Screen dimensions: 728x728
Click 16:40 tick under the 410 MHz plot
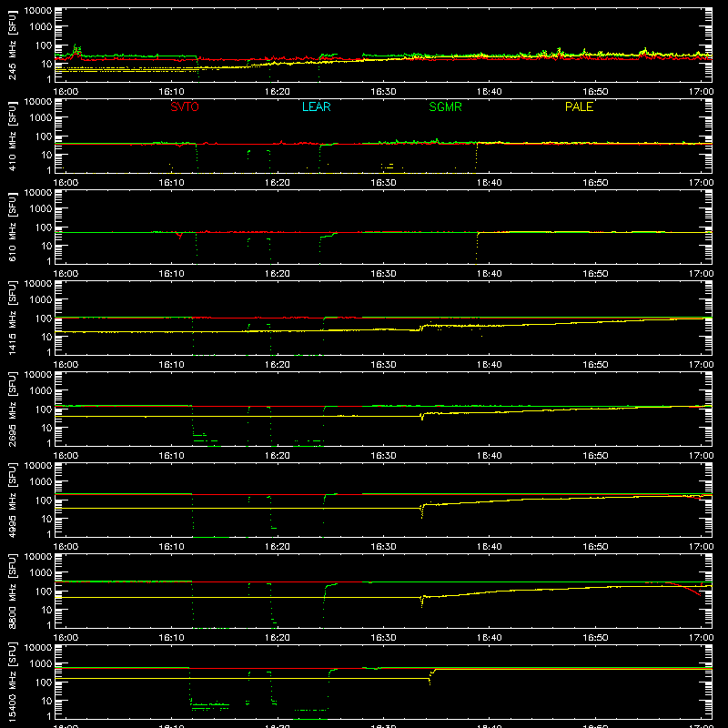tap(490, 183)
